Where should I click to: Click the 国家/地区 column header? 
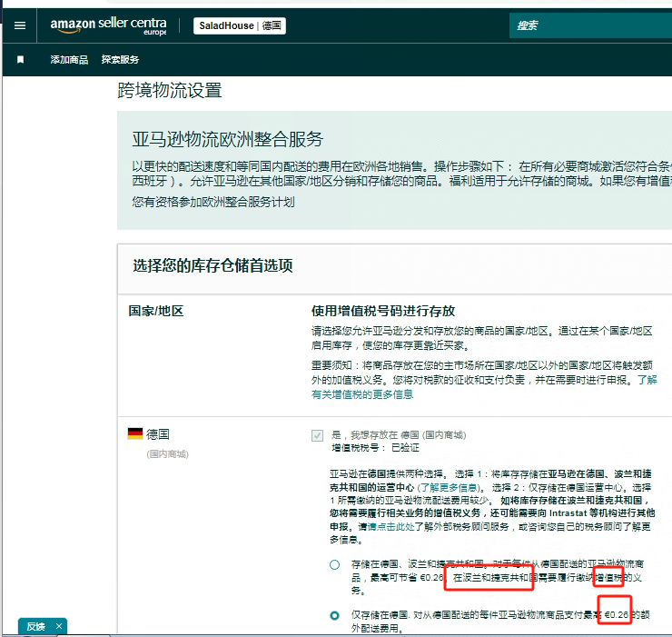(156, 311)
